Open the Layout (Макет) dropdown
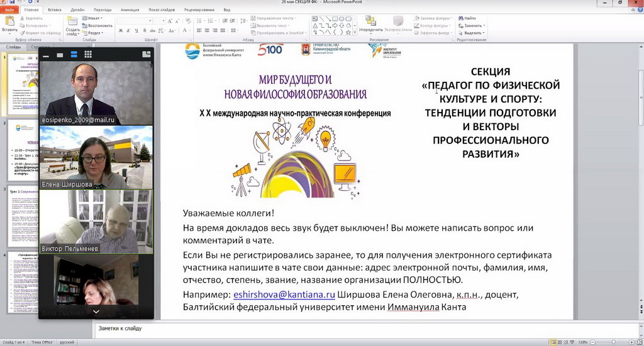Image resolution: width=644 pixels, height=346 pixels. click(96, 18)
